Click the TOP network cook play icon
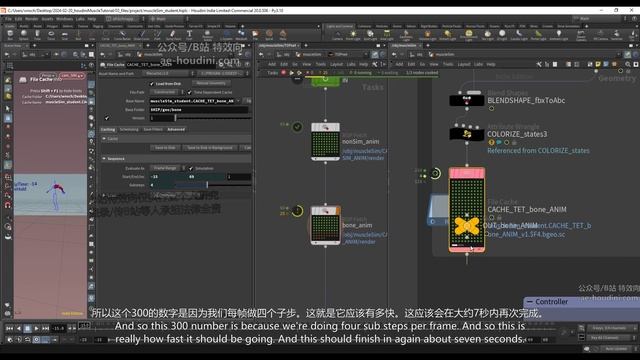640x360 pixels. tap(291, 73)
